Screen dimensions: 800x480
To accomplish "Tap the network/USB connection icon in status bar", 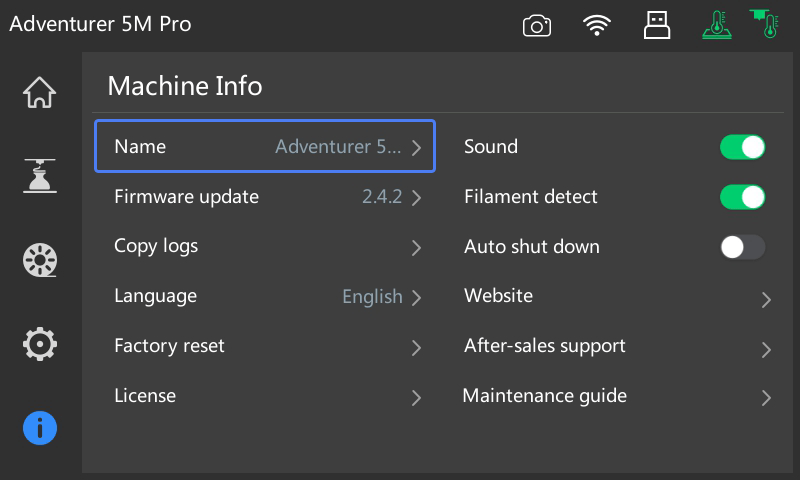I will [x=656, y=25].
